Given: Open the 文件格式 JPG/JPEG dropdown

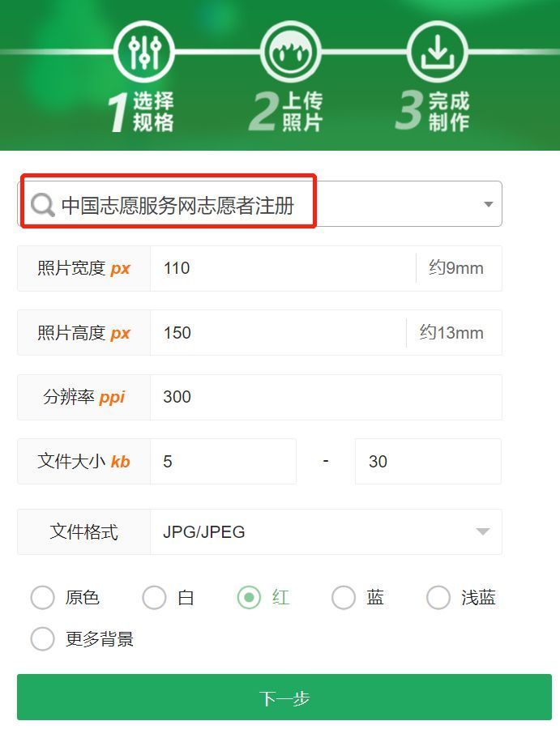Looking at the screenshot, I should (326, 532).
